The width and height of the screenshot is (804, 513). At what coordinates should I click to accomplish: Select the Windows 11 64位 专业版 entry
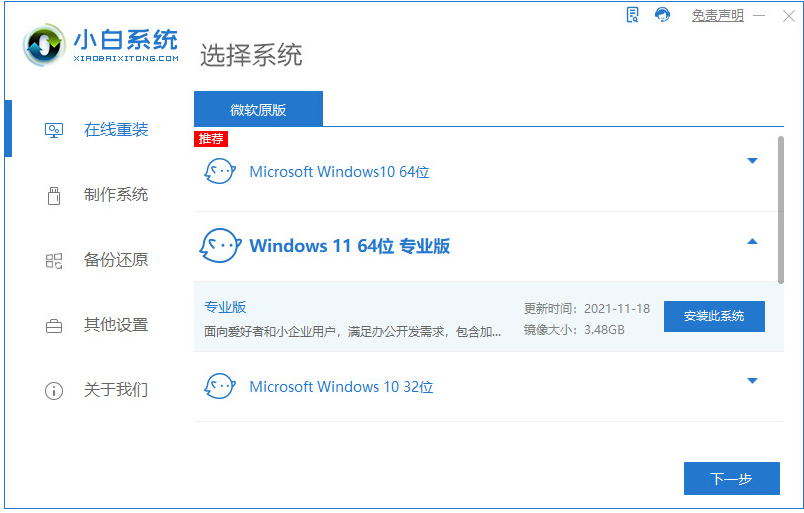(x=349, y=246)
